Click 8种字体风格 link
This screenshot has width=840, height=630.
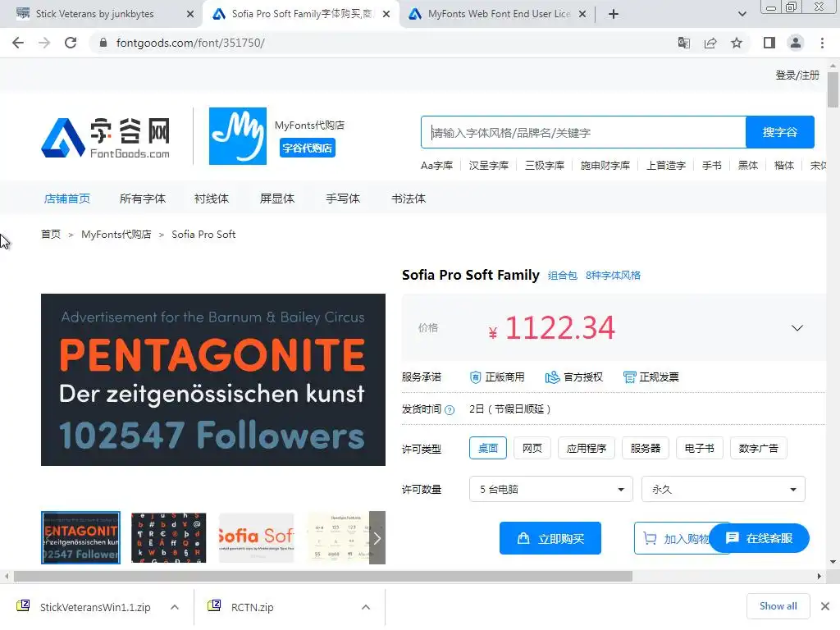click(613, 276)
